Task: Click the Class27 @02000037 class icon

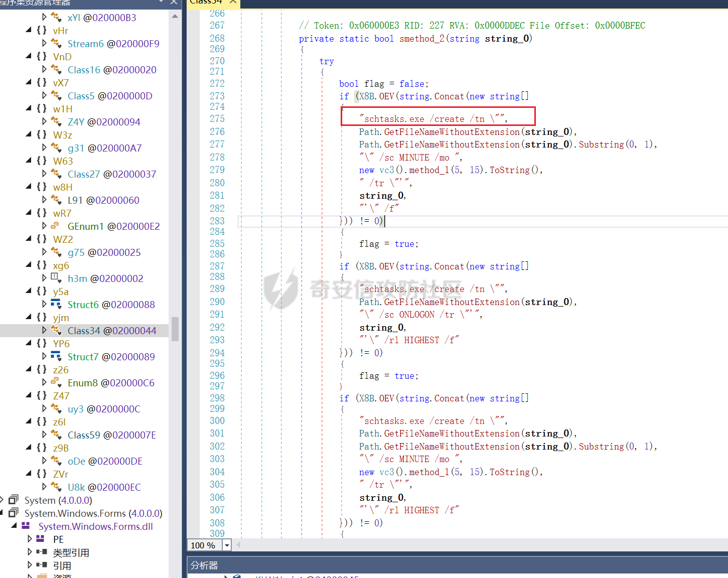Action: pyautogui.click(x=56, y=174)
